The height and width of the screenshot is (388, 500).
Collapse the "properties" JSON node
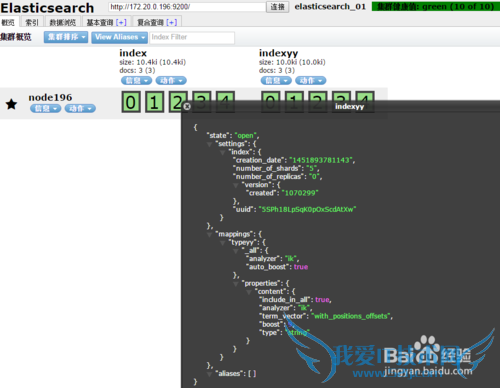[236, 284]
